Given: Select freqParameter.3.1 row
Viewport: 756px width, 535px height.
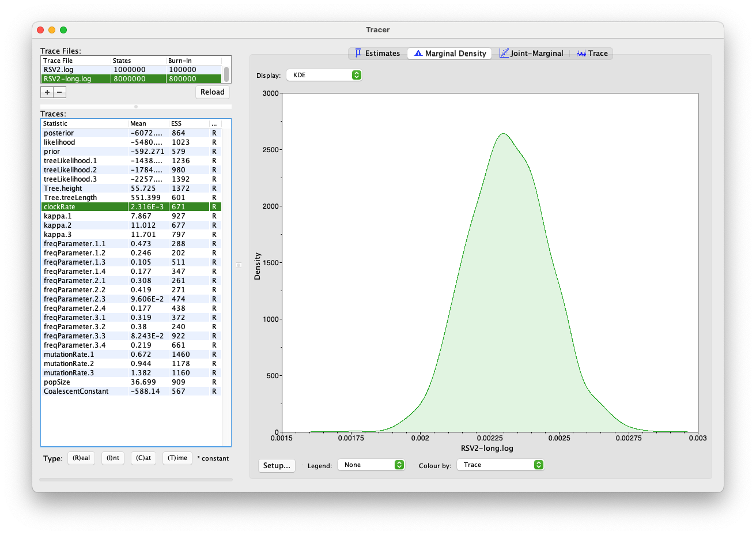Looking at the screenshot, I should (x=131, y=317).
